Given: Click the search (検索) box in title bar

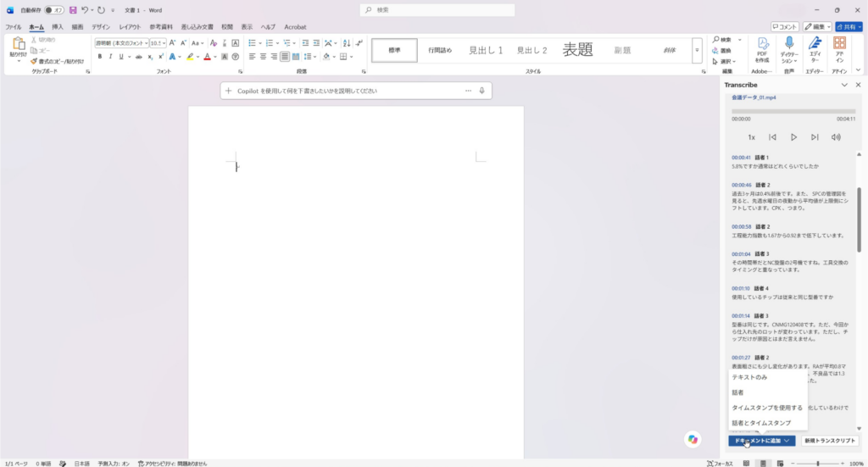Looking at the screenshot, I should point(437,10).
